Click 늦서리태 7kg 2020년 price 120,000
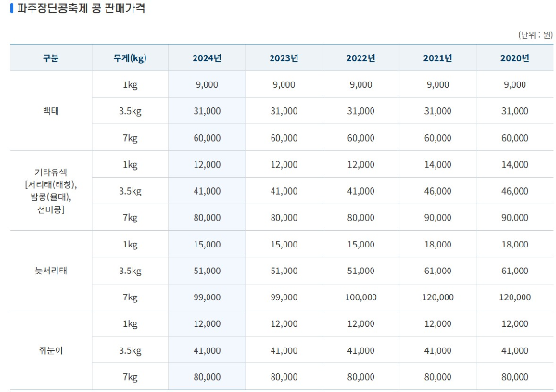The height and width of the screenshot is (392, 556). (x=515, y=297)
